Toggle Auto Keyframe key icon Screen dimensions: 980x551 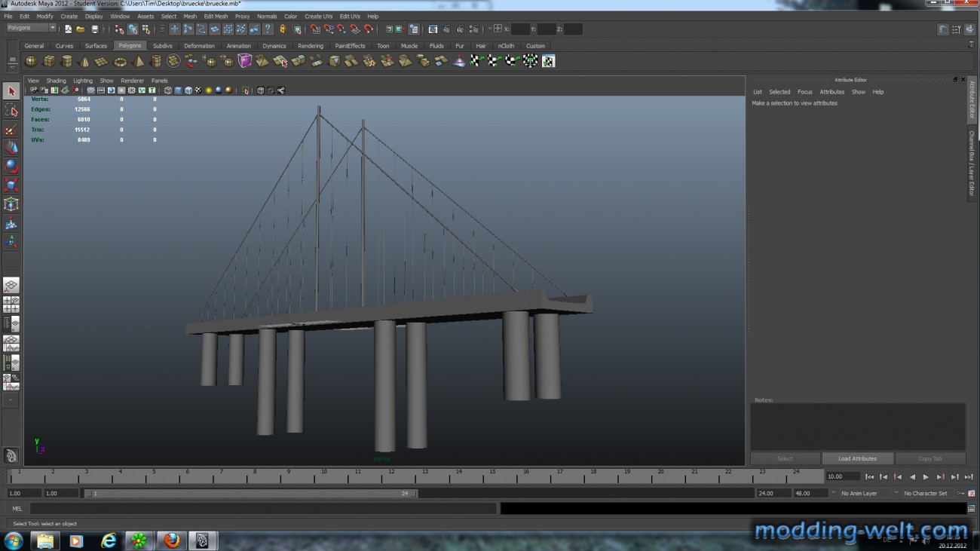pyautogui.click(x=961, y=493)
